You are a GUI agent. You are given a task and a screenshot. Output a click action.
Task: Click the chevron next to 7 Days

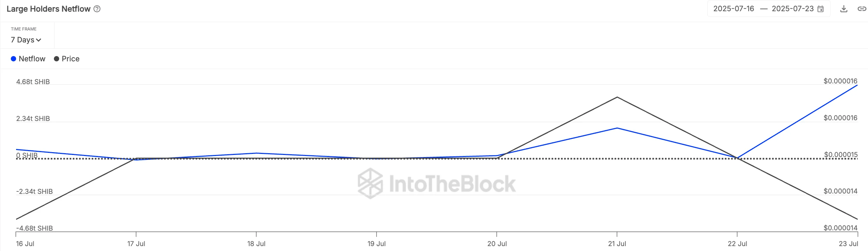(38, 40)
